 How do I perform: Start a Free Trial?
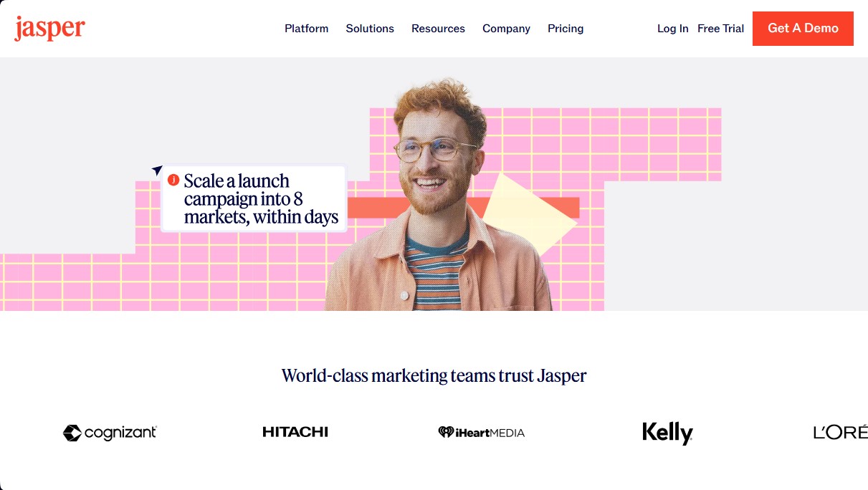tap(721, 29)
